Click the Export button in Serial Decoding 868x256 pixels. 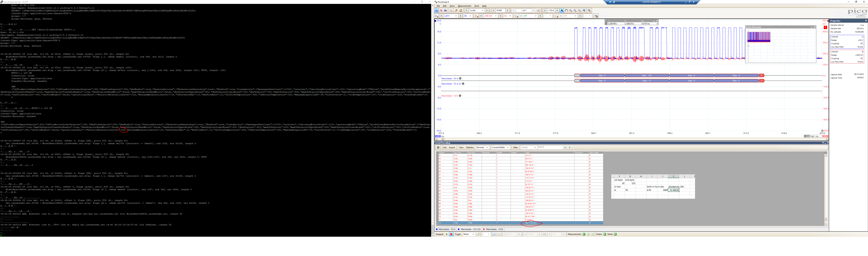click(x=452, y=147)
